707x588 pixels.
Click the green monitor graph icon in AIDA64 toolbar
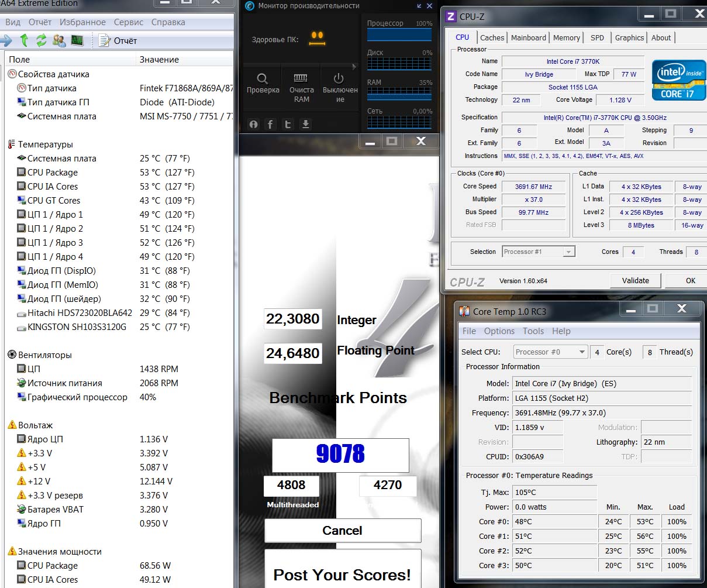(77, 40)
